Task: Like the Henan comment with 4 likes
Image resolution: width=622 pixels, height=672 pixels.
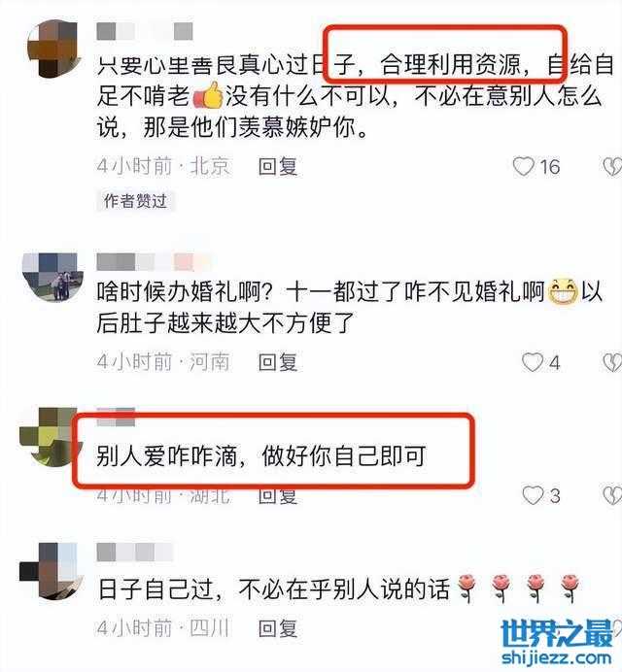Action: pyautogui.click(x=533, y=362)
